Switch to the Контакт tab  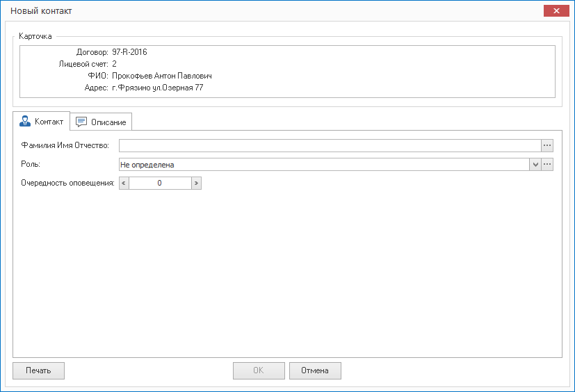42,122
